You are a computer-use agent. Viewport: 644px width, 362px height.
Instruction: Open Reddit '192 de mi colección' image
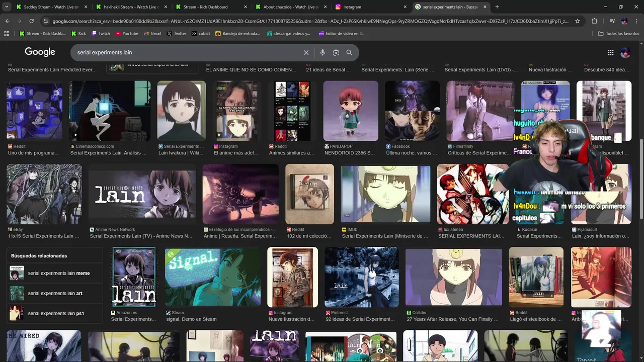coord(309,194)
